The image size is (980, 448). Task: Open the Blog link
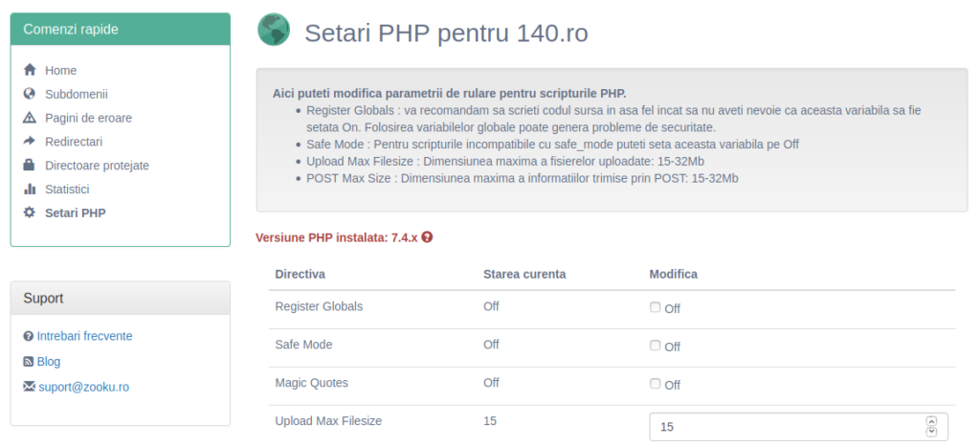tap(49, 362)
